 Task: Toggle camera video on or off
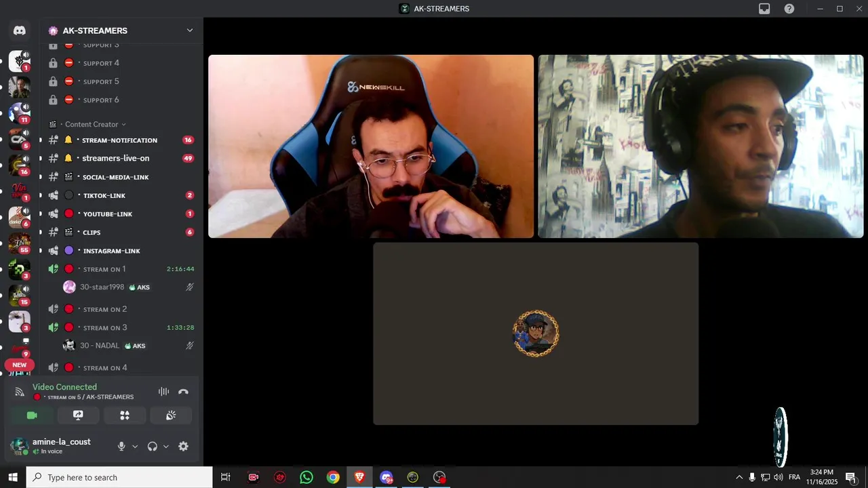[32, 415]
